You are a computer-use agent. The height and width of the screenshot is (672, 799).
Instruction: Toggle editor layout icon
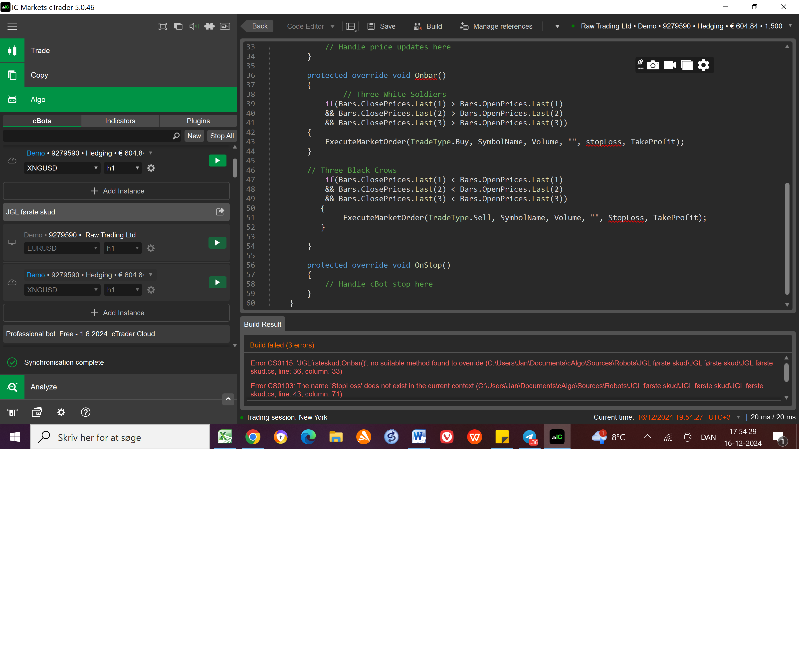[351, 26]
